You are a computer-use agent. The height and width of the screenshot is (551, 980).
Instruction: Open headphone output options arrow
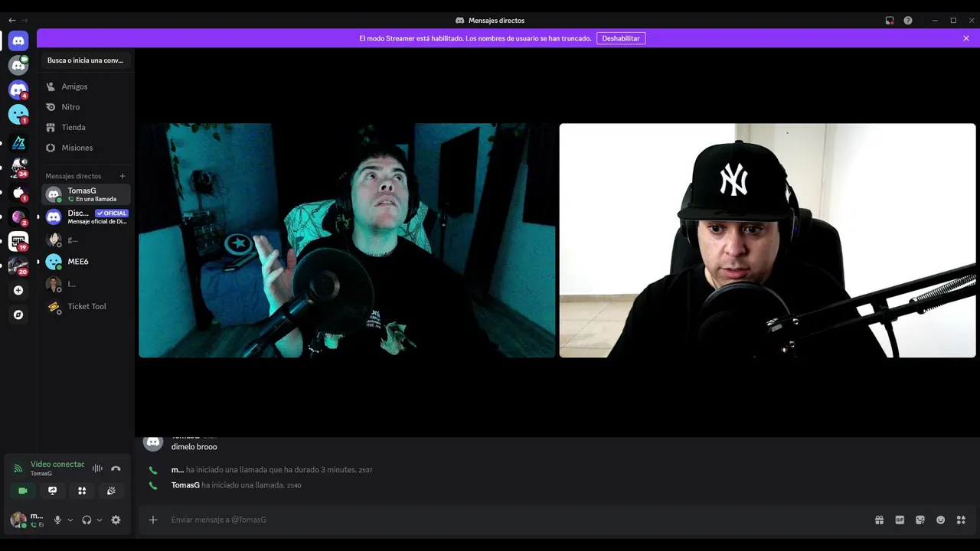100,520
